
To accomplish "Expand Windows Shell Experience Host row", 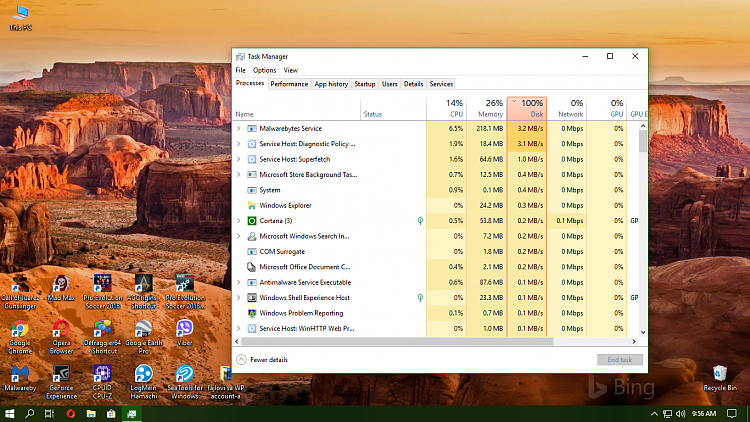I will [x=239, y=298].
